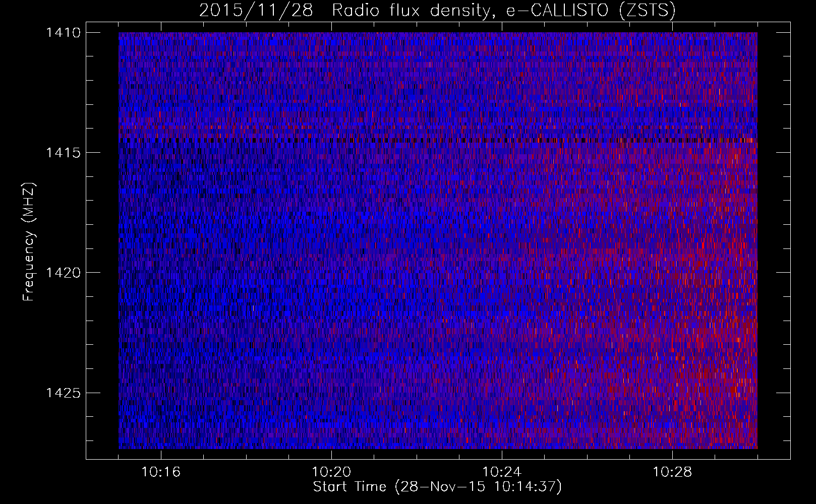The height and width of the screenshot is (504, 816).
Task: Click the 'Start Time (28-Nov-15 10:14:37)' label
Action: point(437,487)
